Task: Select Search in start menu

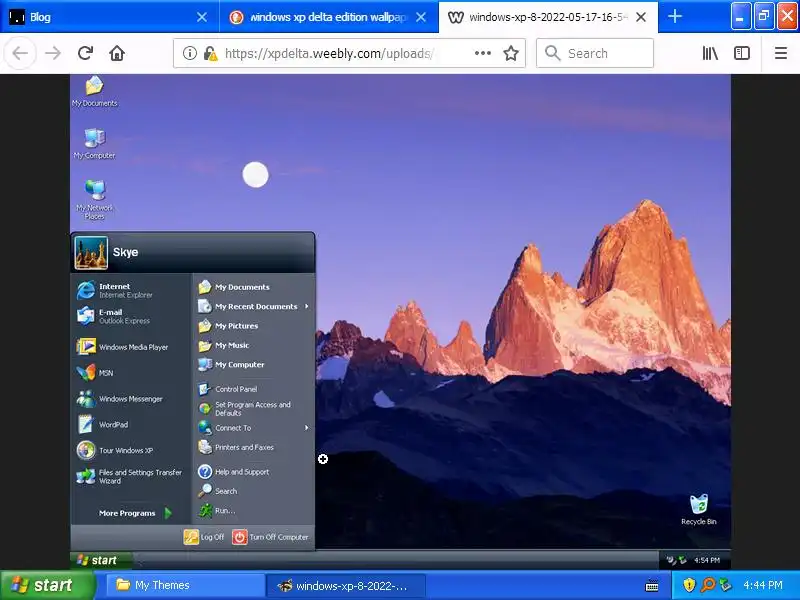Action: tap(254, 491)
